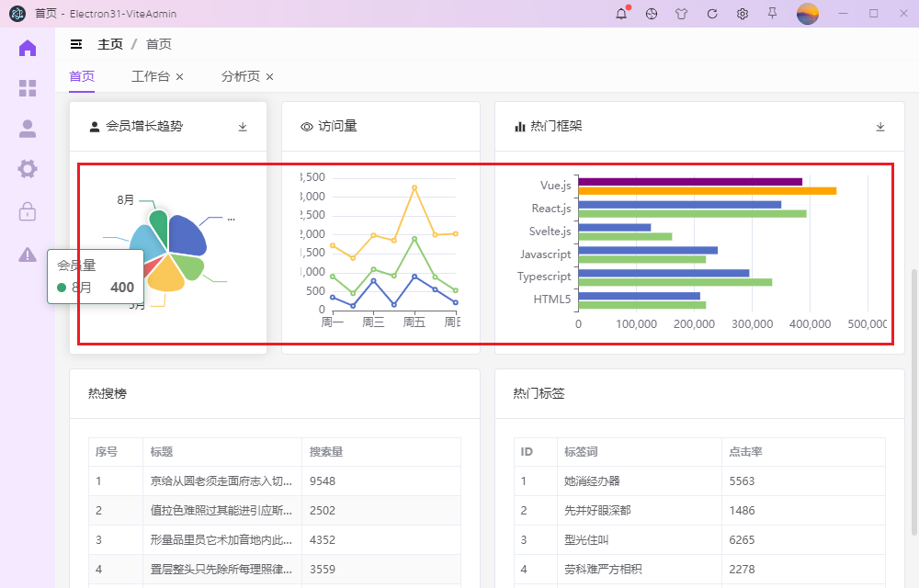Click the 访问量 card title
This screenshot has width=919, height=588.
tap(337, 126)
